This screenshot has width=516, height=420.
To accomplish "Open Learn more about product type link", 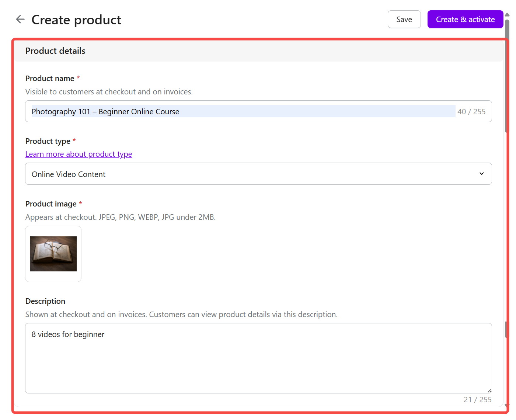I will (79, 154).
